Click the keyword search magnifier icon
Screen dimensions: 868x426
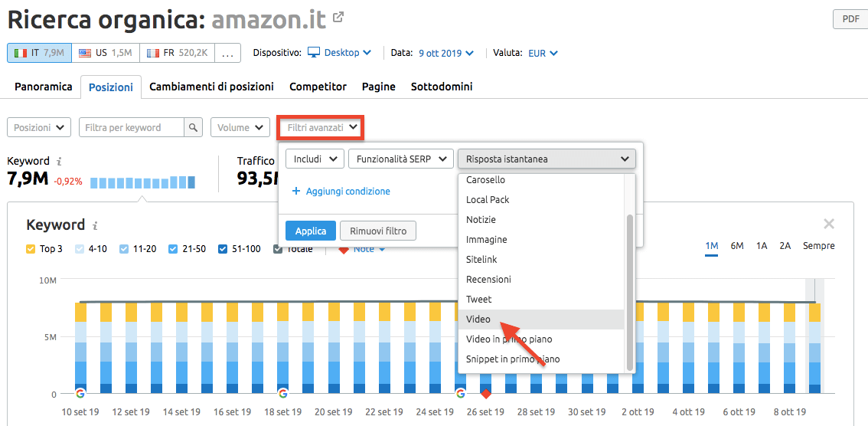click(x=193, y=127)
